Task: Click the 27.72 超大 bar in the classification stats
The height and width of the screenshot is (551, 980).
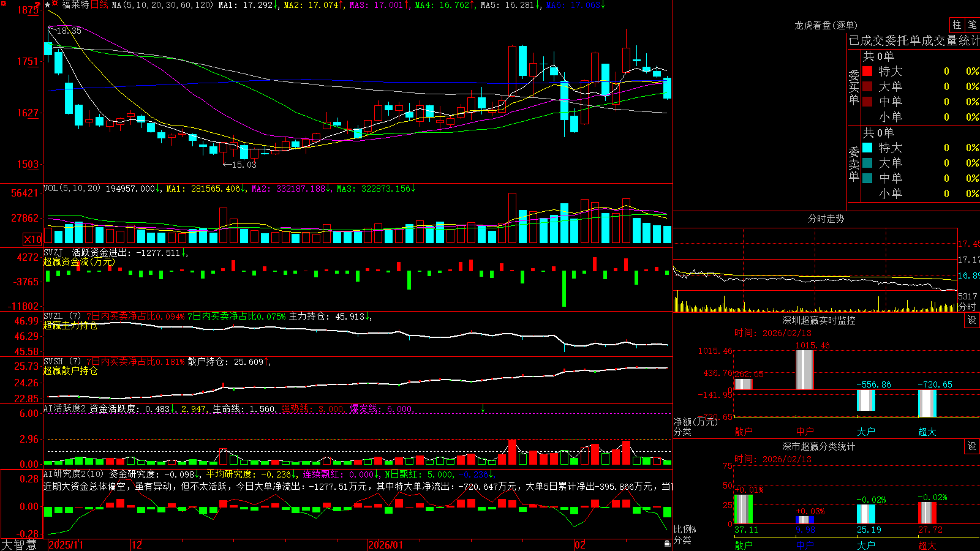Action: (x=927, y=513)
